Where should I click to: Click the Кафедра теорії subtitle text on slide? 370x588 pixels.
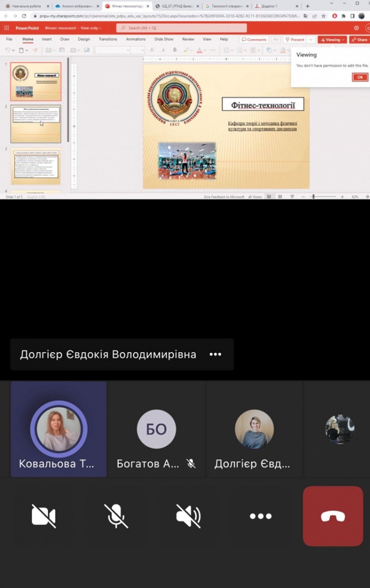pos(262,126)
